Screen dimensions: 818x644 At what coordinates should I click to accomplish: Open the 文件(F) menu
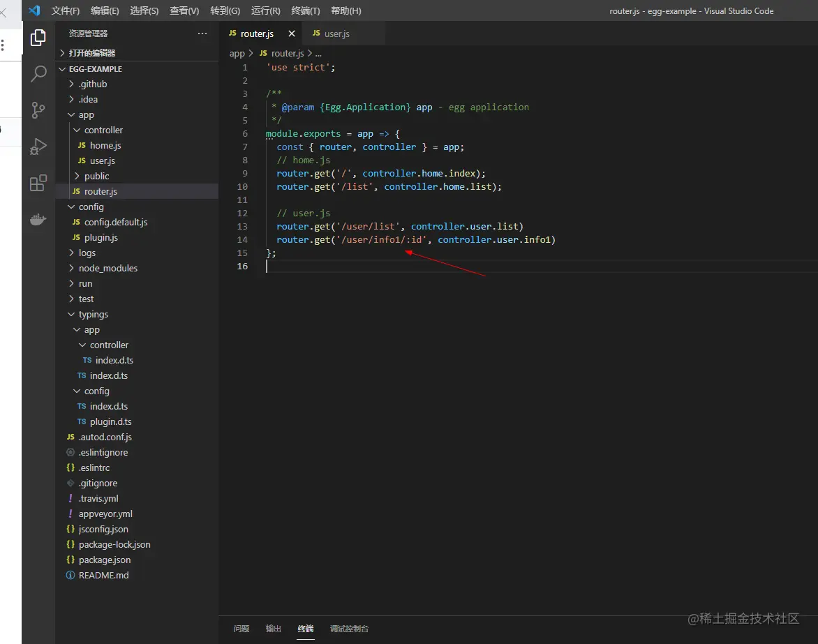click(x=65, y=11)
